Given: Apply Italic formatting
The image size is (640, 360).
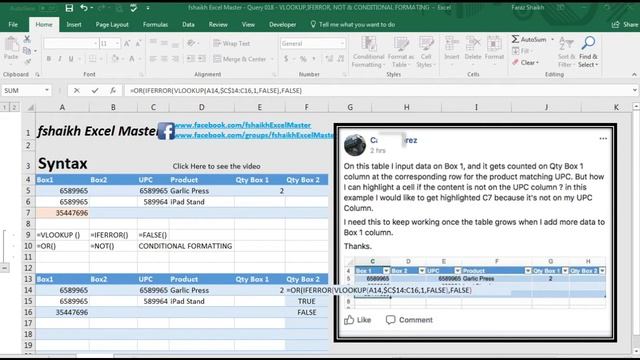Looking at the screenshot, I should 60,59.
